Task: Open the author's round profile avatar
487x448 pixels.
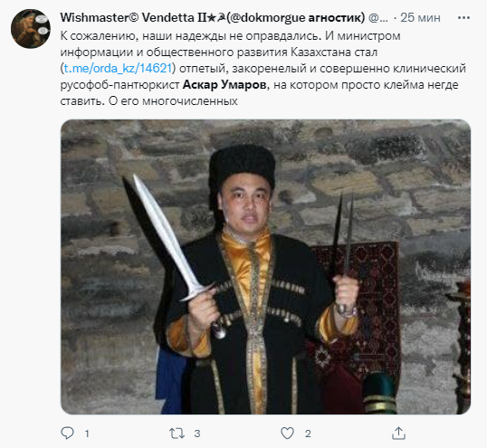Action: [31, 29]
